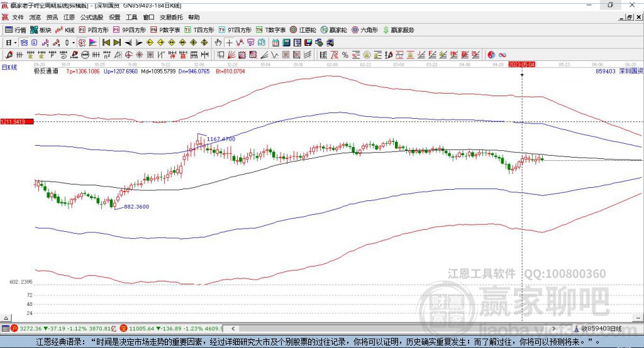
Task: Select the highlighted 2023-05-04 date marker
Action: [x=521, y=65]
